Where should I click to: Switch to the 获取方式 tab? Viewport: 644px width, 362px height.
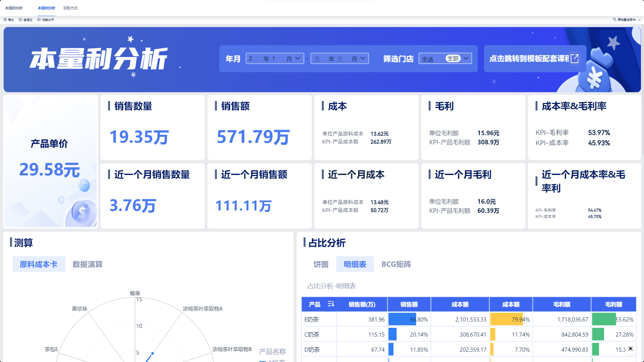pos(70,8)
